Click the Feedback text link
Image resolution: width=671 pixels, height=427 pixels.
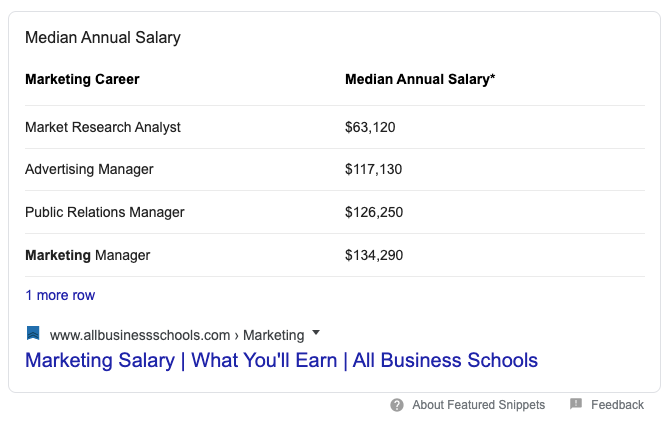617,405
